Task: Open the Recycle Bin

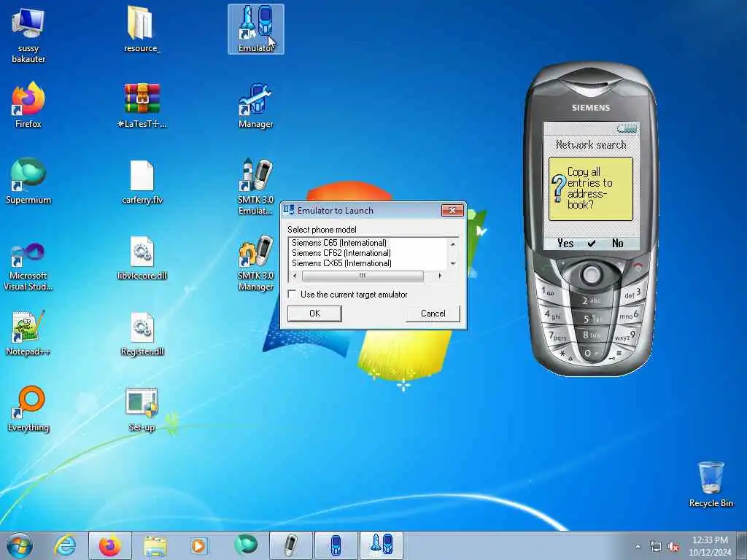Action: 711,484
